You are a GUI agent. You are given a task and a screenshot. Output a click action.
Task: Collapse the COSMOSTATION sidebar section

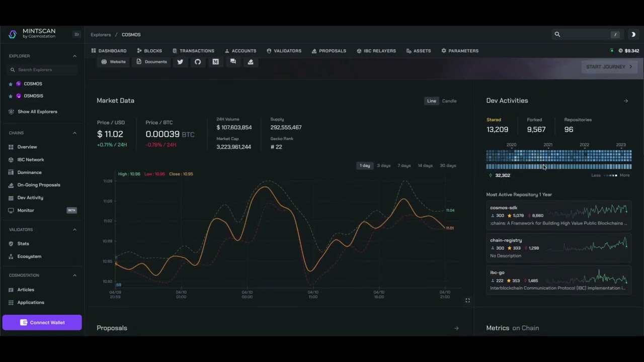coord(74,275)
